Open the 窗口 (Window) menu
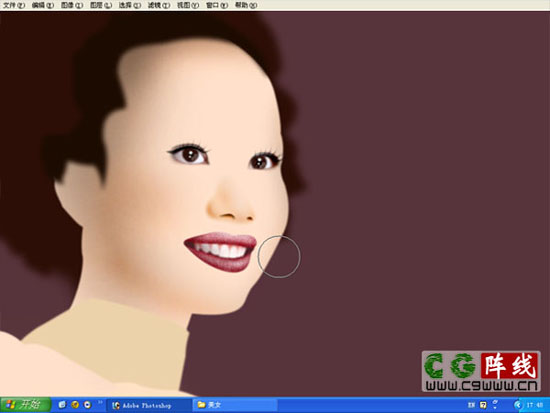Screen dimensions: 550x413 [x=217, y=5]
